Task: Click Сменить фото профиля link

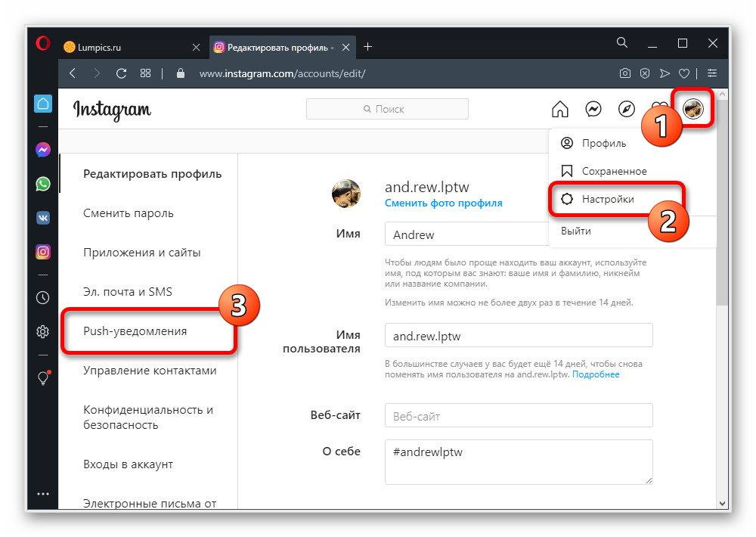Action: click(x=443, y=203)
